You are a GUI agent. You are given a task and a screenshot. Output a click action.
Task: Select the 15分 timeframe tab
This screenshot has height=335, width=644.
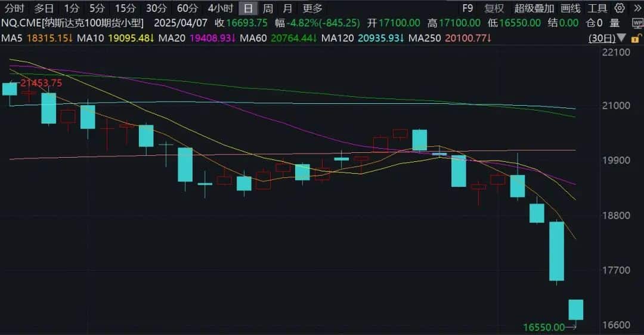(x=125, y=8)
